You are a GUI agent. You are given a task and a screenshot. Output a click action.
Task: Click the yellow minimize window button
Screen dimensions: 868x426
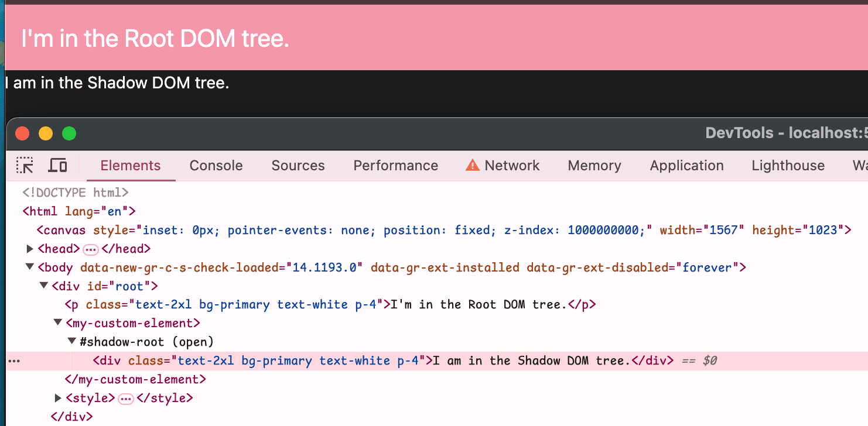click(x=46, y=133)
